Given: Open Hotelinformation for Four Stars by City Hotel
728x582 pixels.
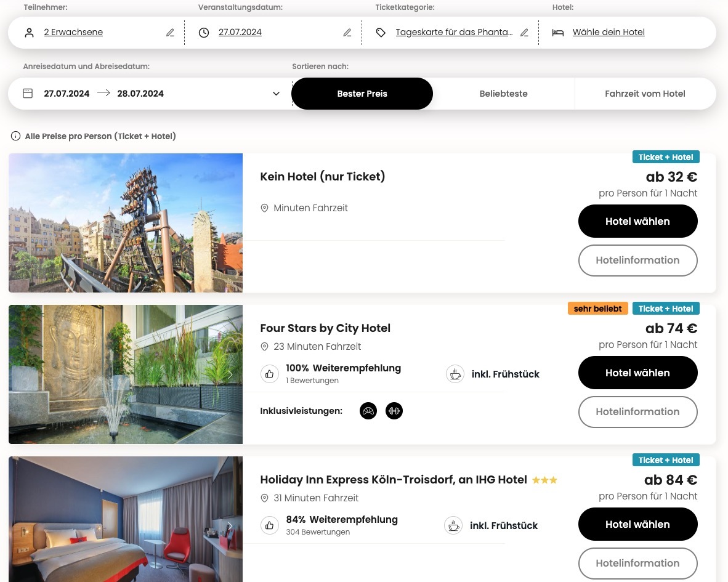Looking at the screenshot, I should [x=637, y=411].
